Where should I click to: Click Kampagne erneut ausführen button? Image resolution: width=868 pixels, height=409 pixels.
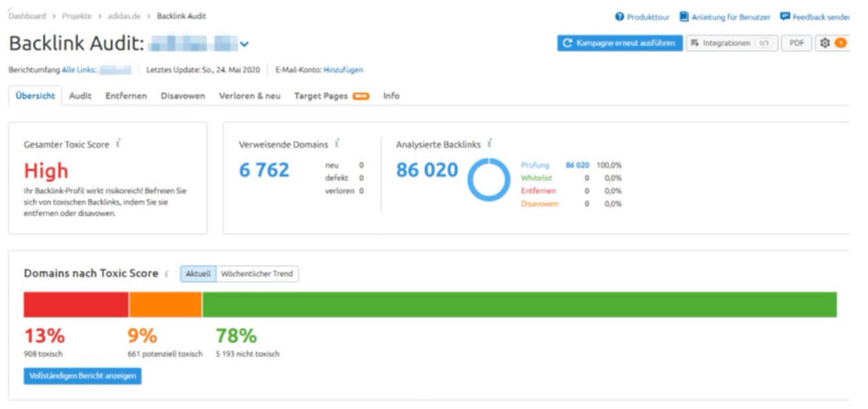click(x=620, y=43)
